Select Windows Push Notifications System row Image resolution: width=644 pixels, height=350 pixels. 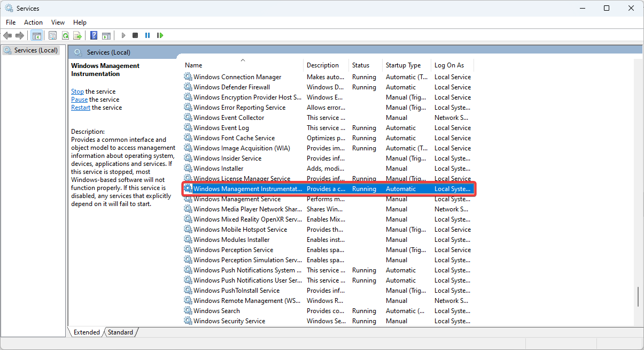pos(328,270)
